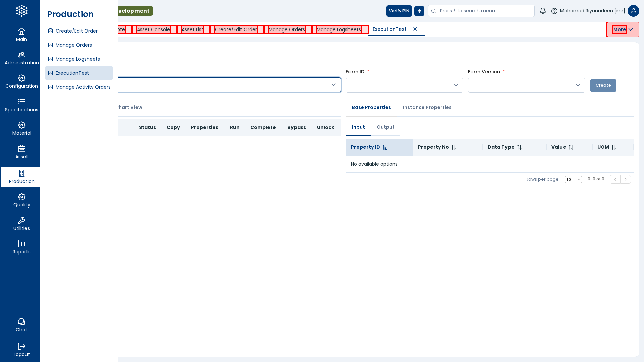Click the notifications bell icon
Screen dimensions: 644x362
[543, 11]
